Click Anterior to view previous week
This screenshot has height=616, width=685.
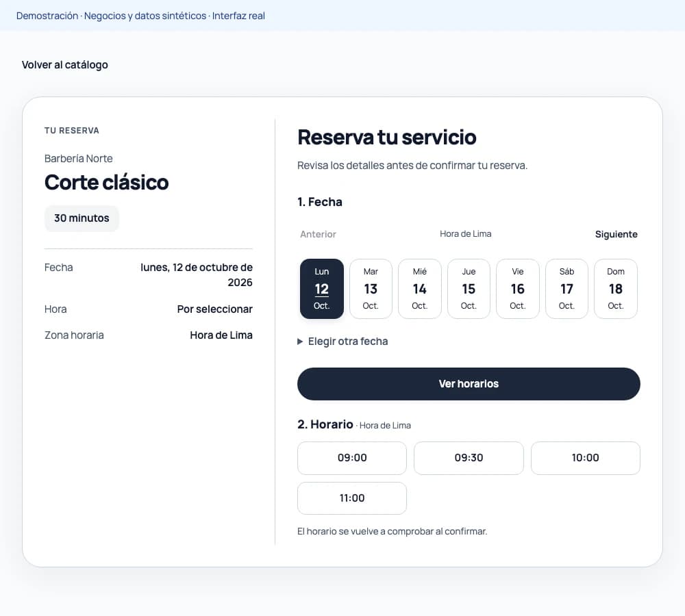coord(318,235)
